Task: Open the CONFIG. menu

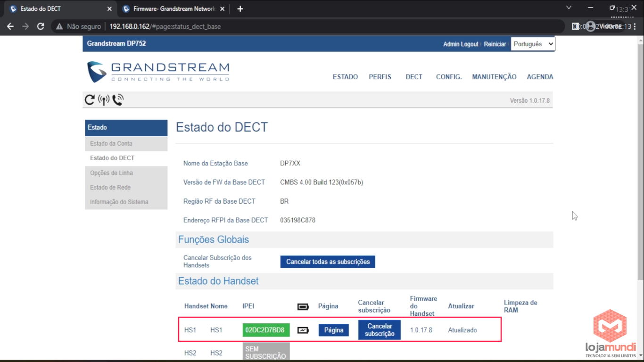Action: pos(449,77)
